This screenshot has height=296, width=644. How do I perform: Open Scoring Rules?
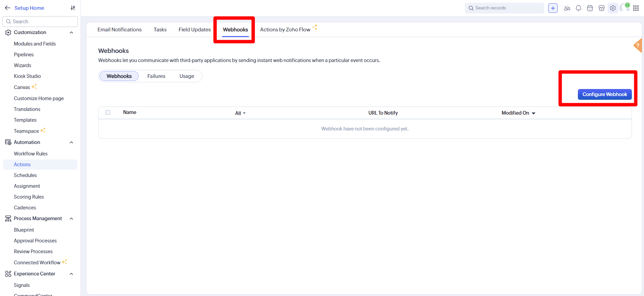(29, 197)
